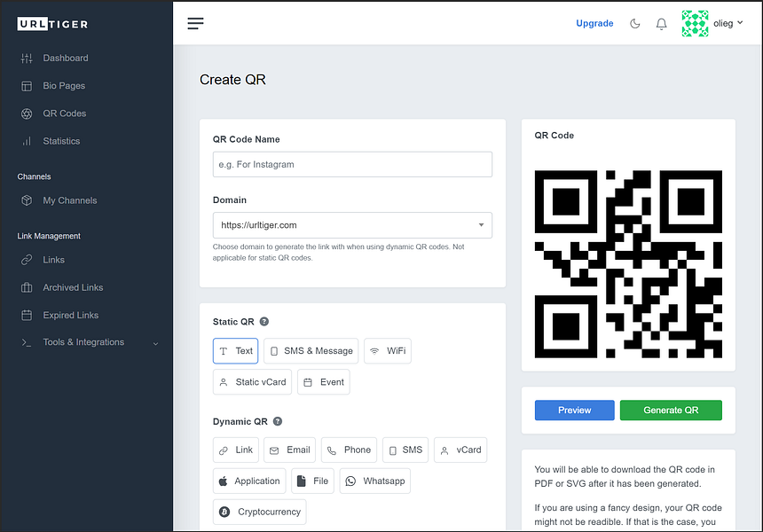Click the Links chain icon
This screenshot has height=532, width=763.
pyautogui.click(x=27, y=260)
